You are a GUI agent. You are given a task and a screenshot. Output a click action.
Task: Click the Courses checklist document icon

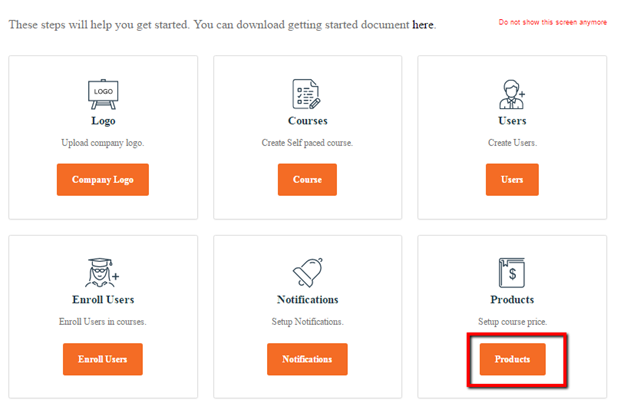click(306, 94)
